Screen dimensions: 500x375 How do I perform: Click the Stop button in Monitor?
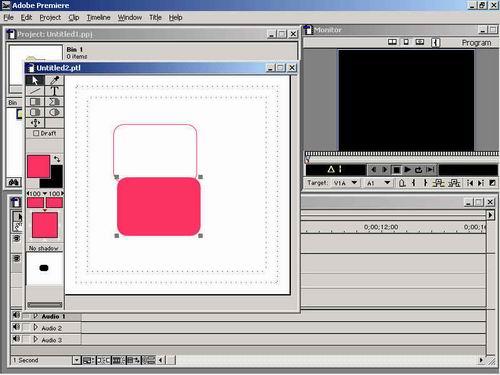pos(396,170)
